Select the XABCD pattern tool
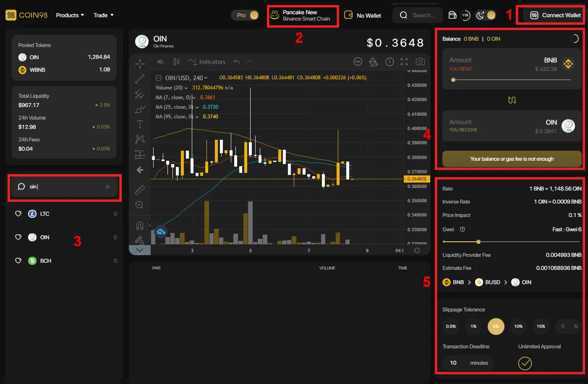 click(140, 139)
